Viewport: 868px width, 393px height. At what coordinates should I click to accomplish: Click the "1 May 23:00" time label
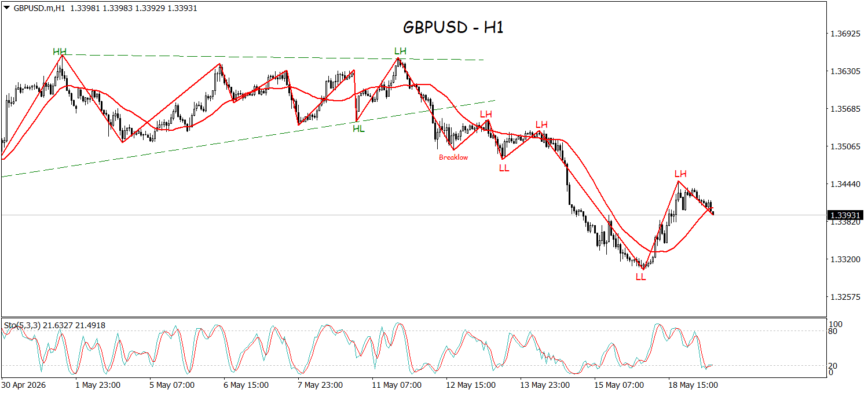tap(98, 384)
